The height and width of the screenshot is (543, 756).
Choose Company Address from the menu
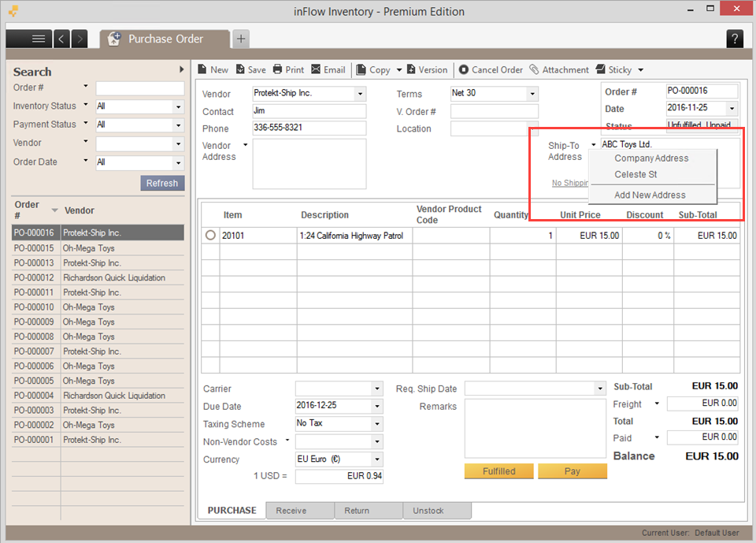651,158
